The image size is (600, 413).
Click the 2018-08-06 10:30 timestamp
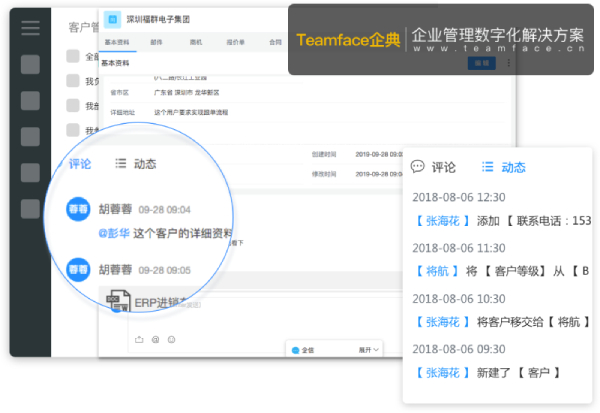[459, 299]
